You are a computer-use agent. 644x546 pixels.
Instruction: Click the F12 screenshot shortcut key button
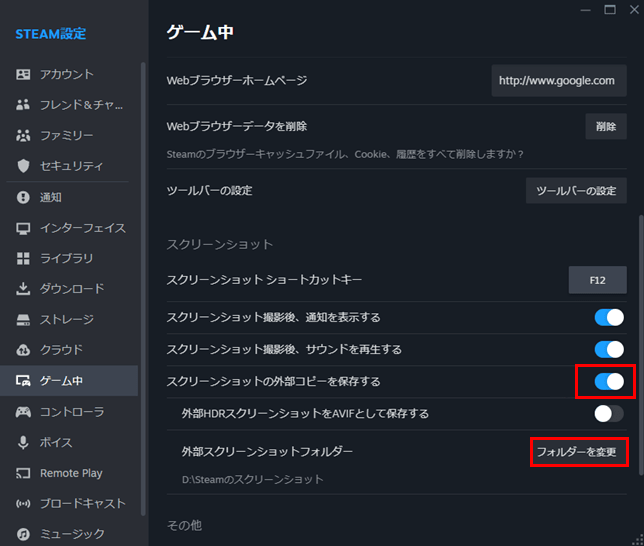click(x=598, y=280)
